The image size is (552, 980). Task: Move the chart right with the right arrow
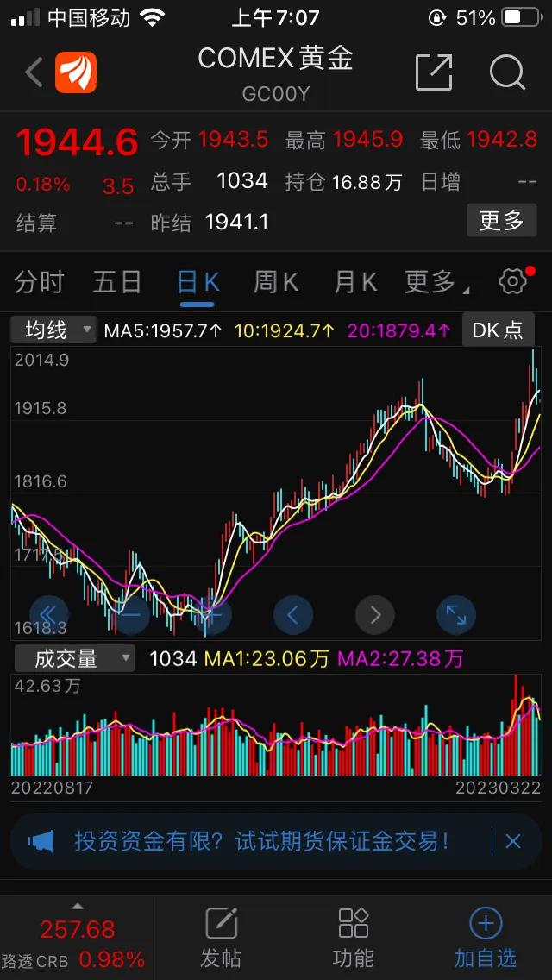(374, 615)
